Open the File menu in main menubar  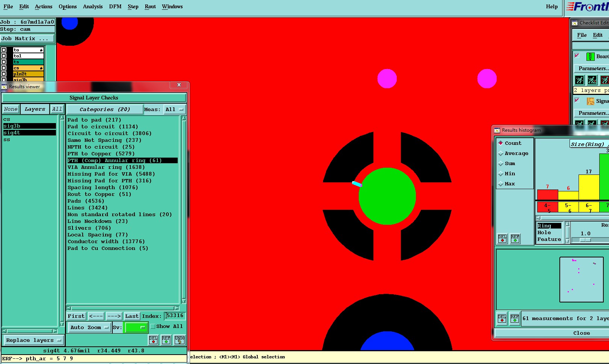(8, 6)
